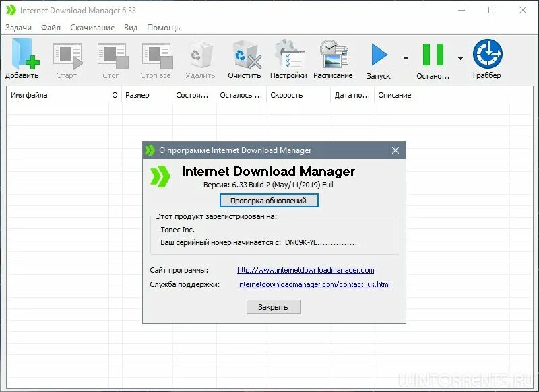The image size is (539, 392).
Task: Open the Файл menu
Action: [x=51, y=28]
